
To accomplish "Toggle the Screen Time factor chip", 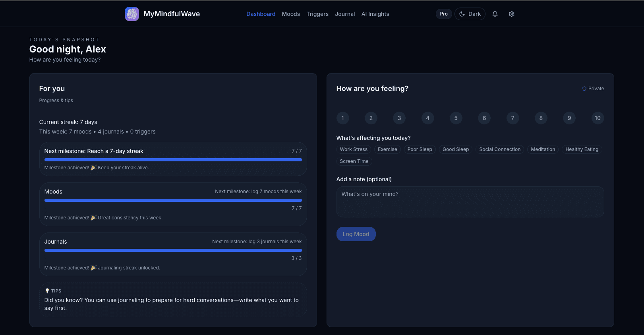I will tap(354, 161).
